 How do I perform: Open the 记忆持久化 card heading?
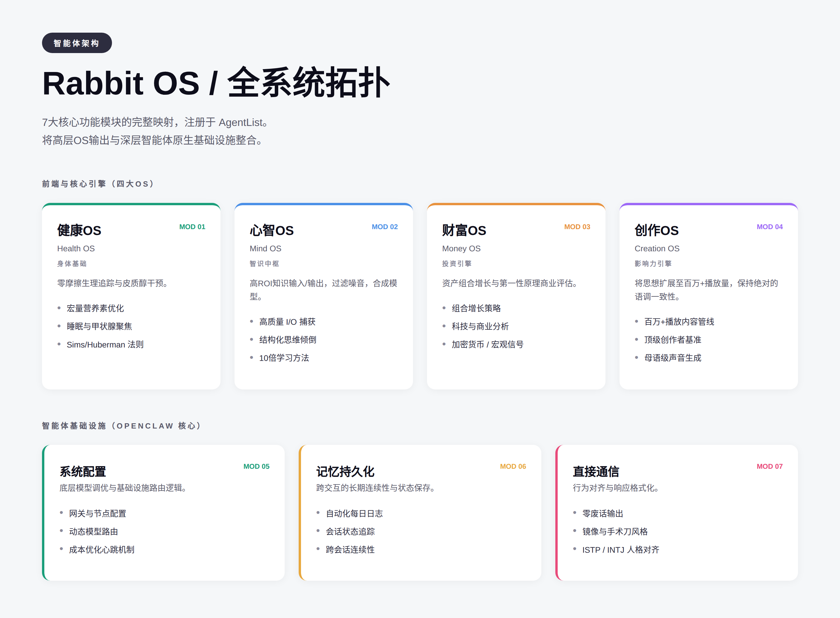(345, 471)
